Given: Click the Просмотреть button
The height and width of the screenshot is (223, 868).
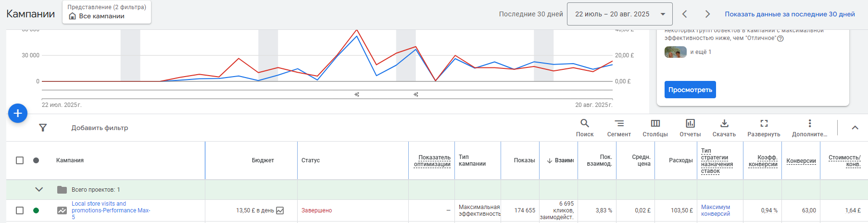Looking at the screenshot, I should click(x=690, y=90).
